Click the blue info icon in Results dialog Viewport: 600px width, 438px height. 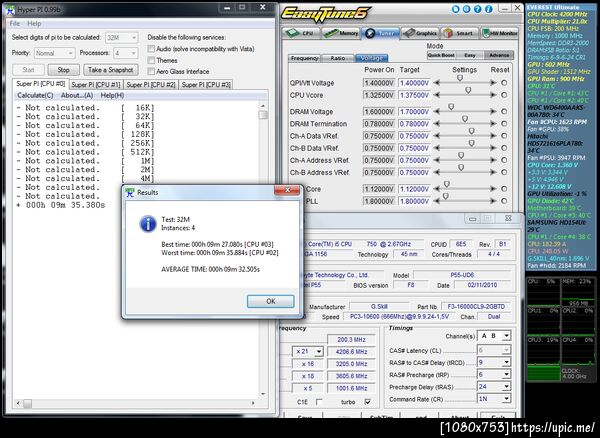(148, 224)
